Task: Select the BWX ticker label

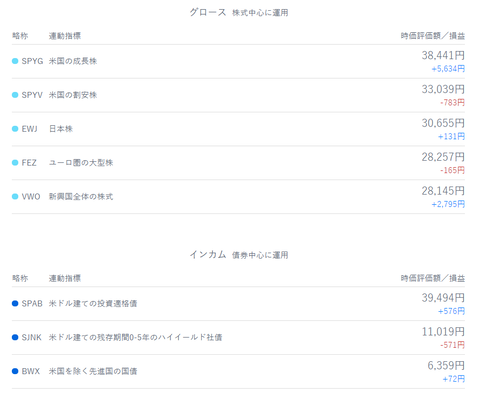Action: pyautogui.click(x=31, y=371)
